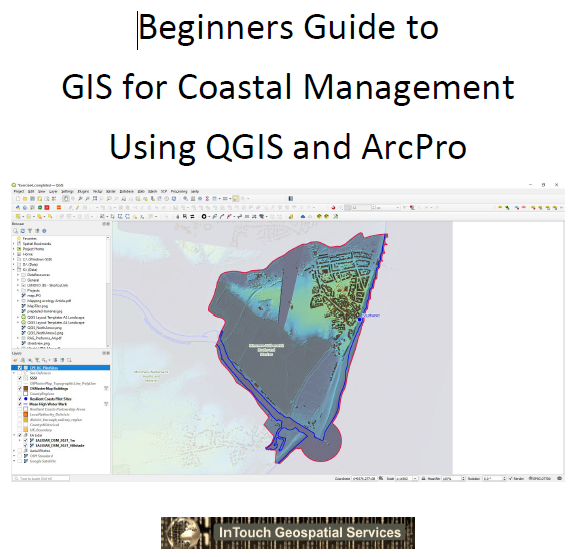Click the New Project toolbar icon
The width and height of the screenshot is (580, 557).
[x=18, y=199]
